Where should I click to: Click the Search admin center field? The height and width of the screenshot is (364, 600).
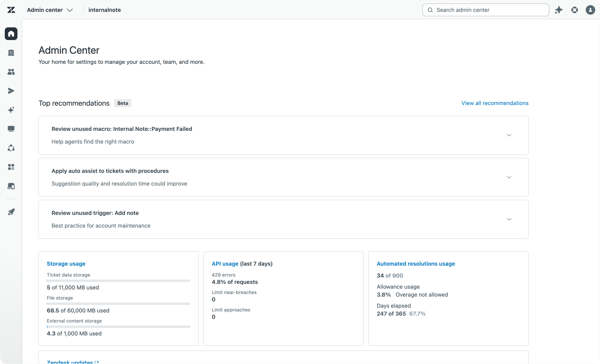coord(486,10)
